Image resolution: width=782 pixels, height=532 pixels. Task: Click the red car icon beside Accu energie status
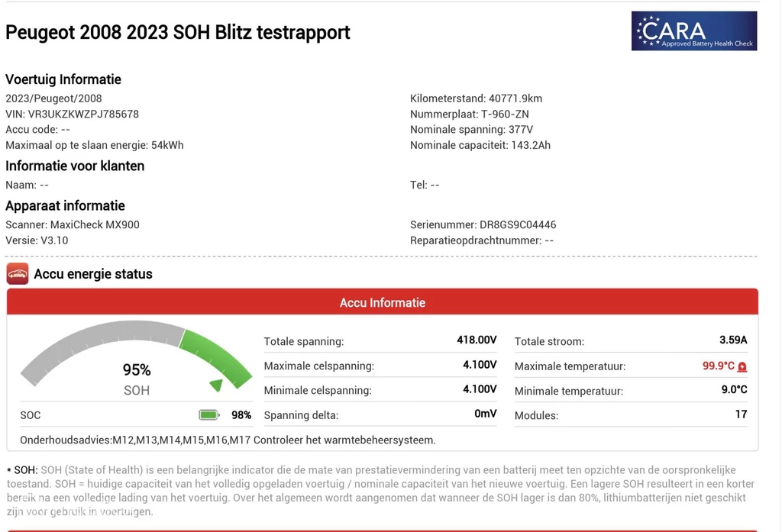pos(17,274)
